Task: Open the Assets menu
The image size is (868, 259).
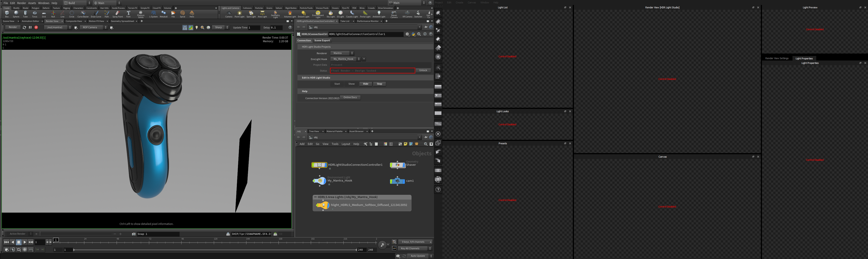Action: tap(32, 3)
